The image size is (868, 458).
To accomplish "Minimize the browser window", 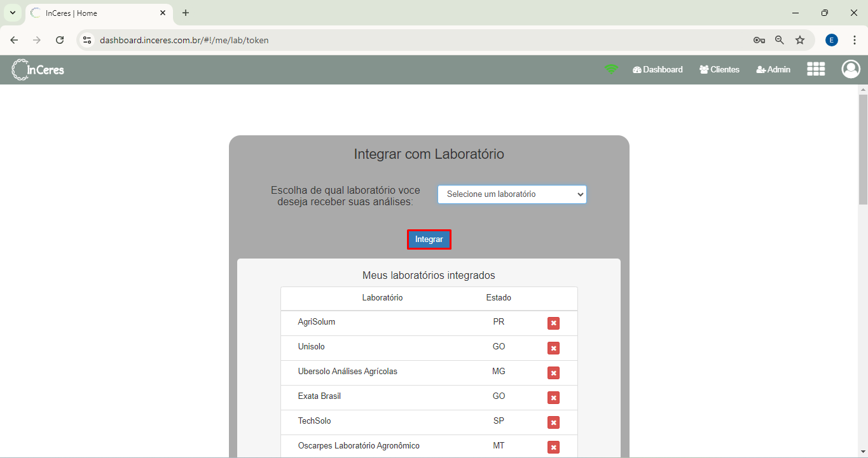I will [796, 13].
